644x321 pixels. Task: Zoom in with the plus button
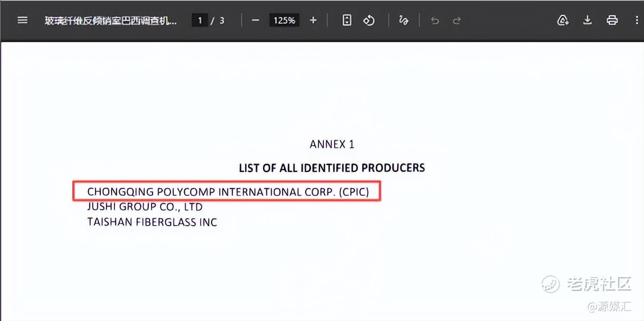[x=313, y=20]
